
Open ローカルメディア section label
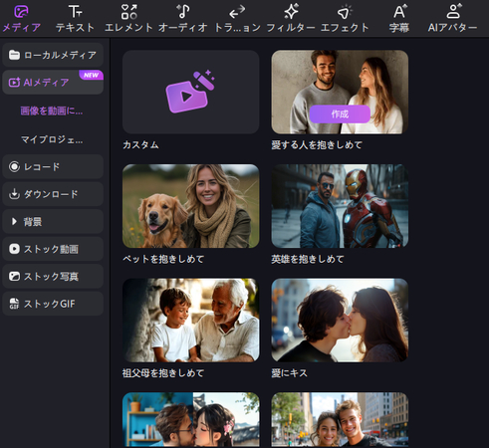point(60,55)
